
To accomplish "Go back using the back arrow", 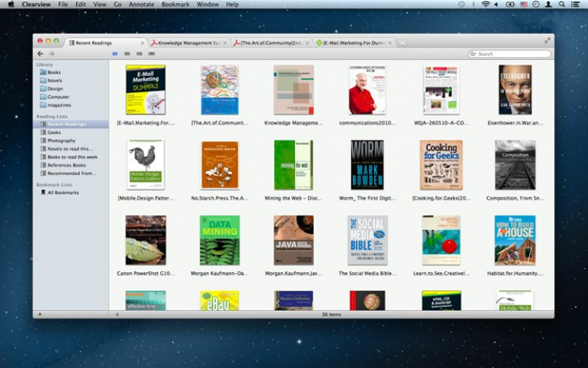I will point(40,54).
